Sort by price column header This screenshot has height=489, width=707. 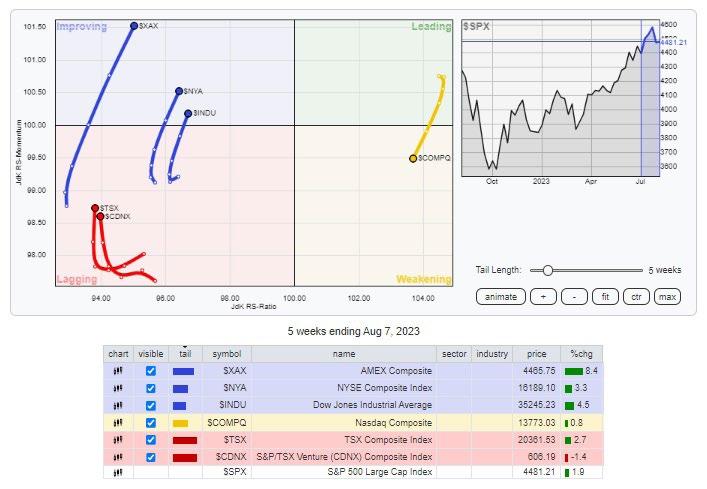coord(537,354)
